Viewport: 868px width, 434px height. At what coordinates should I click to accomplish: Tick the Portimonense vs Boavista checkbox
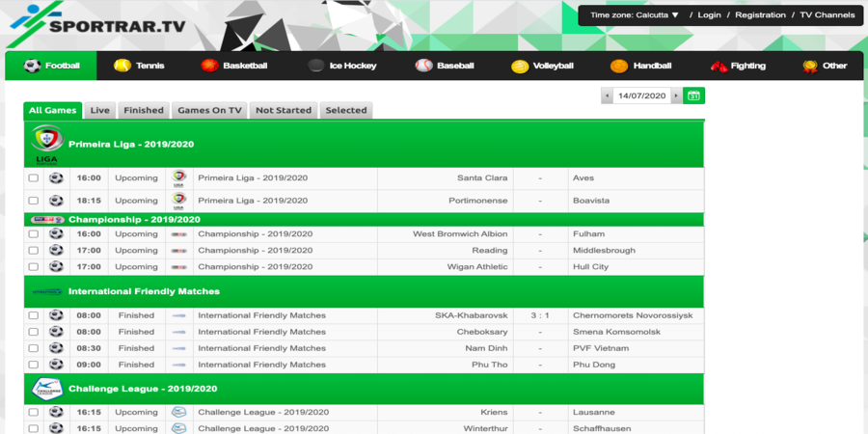(34, 201)
